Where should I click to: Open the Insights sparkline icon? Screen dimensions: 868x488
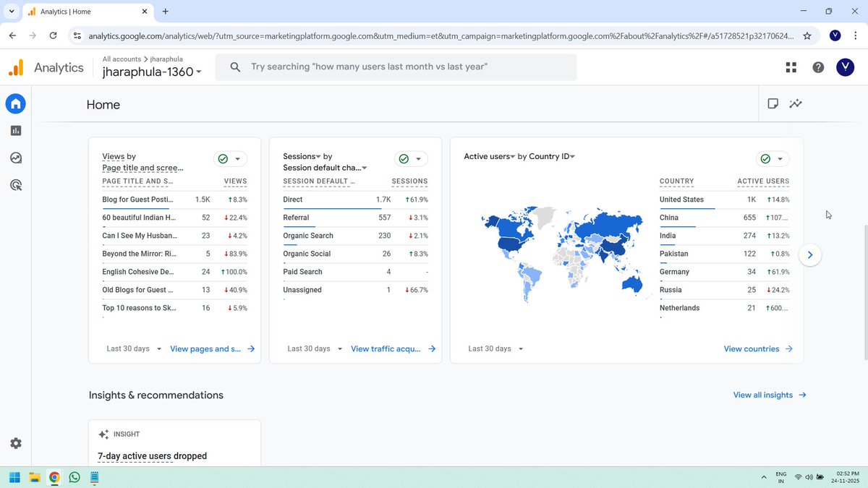point(796,103)
